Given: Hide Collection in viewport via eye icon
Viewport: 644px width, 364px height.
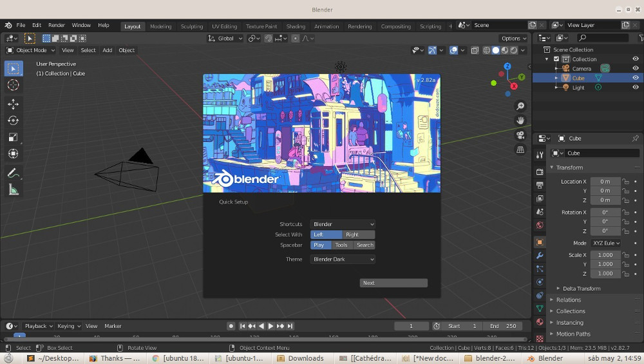Looking at the screenshot, I should tap(636, 59).
